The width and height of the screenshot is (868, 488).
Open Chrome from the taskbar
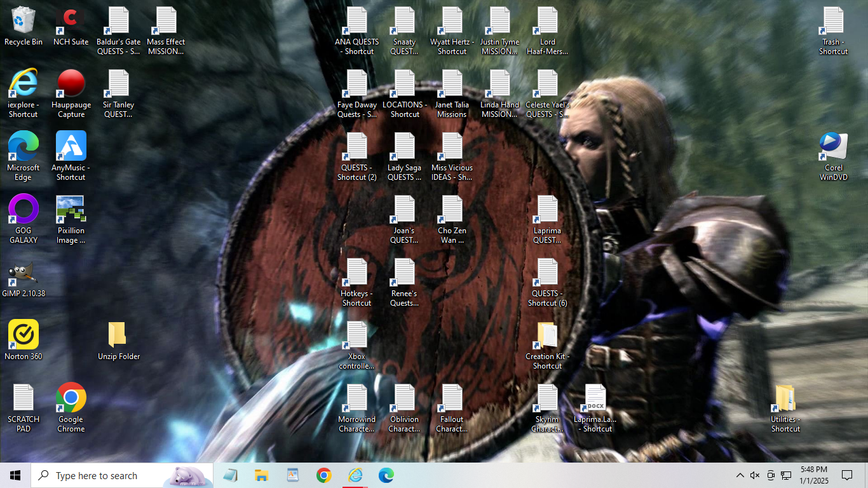[x=324, y=475]
